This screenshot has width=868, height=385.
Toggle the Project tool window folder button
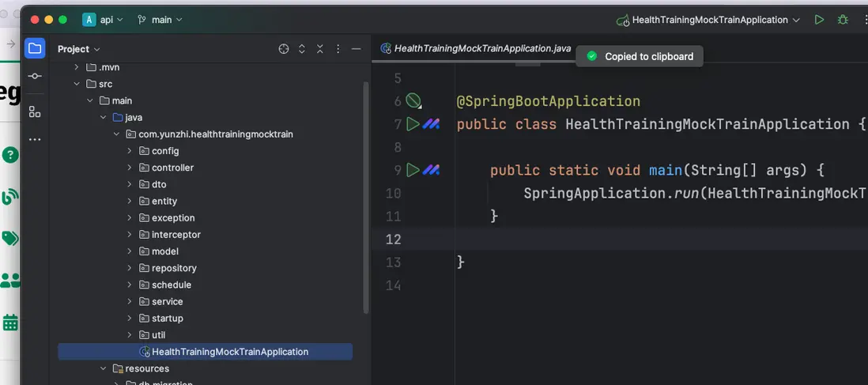coord(35,48)
